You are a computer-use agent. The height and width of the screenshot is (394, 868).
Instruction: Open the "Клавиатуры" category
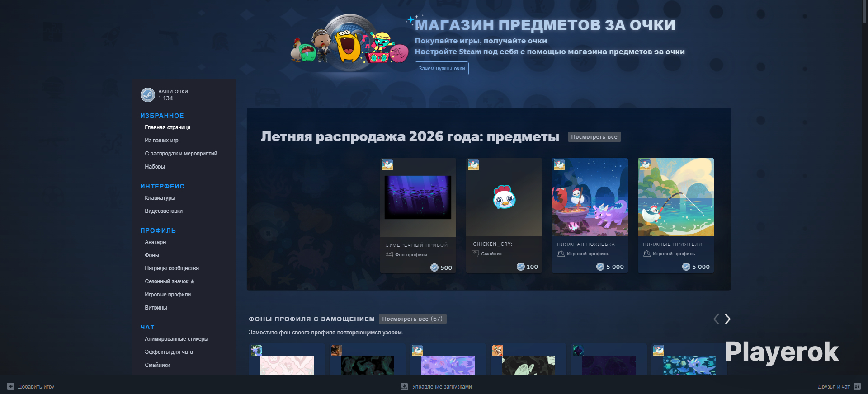[160, 198]
